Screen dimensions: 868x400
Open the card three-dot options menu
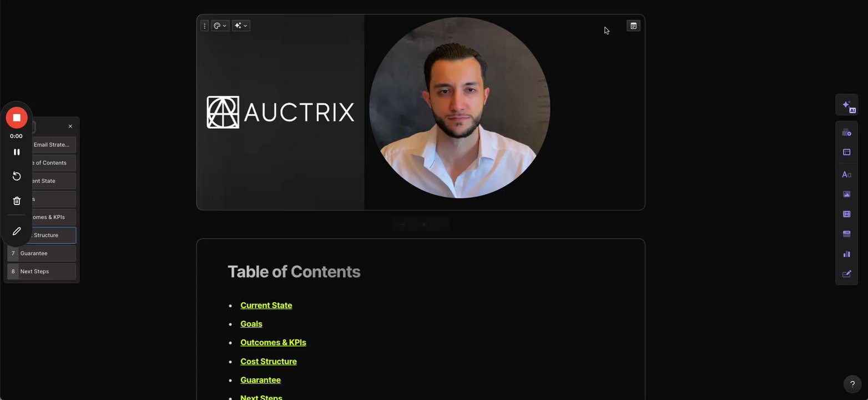tap(204, 26)
